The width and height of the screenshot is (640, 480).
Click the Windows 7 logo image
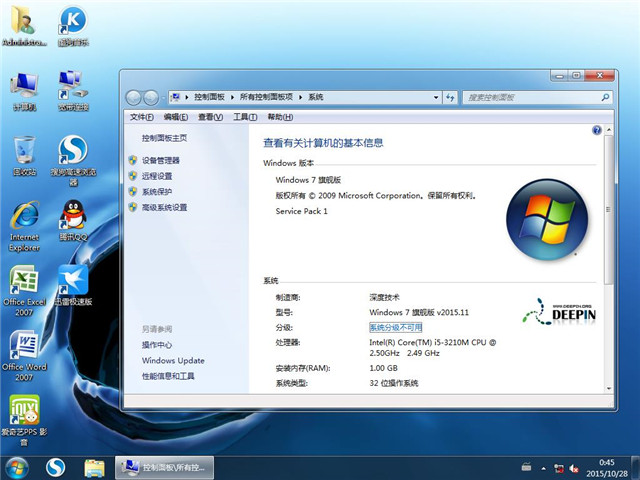[x=547, y=220]
